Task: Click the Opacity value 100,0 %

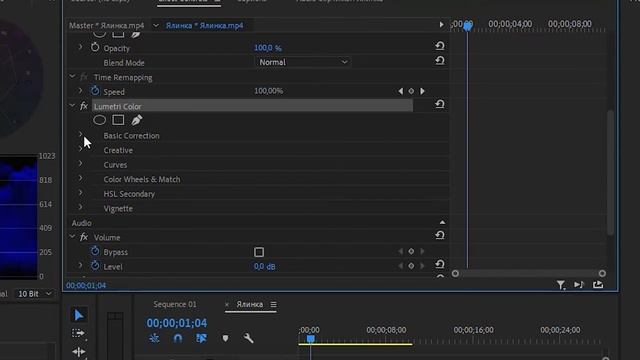Action: [268, 48]
